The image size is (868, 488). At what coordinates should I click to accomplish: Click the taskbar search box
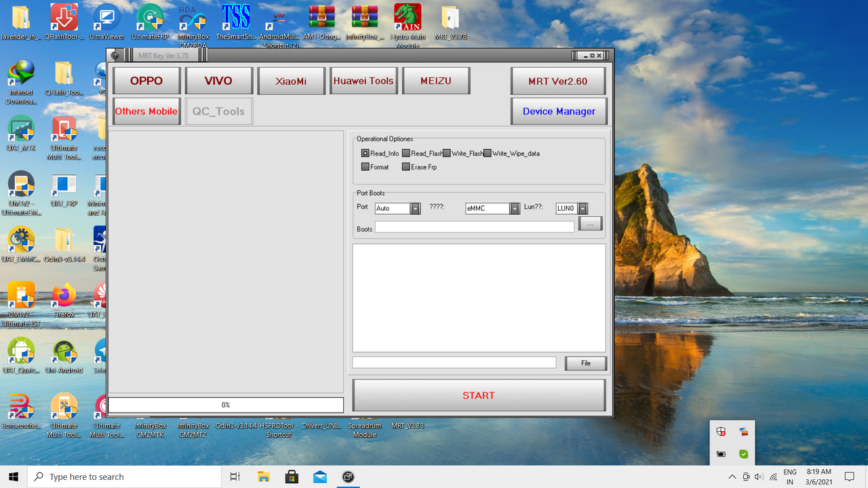124,476
